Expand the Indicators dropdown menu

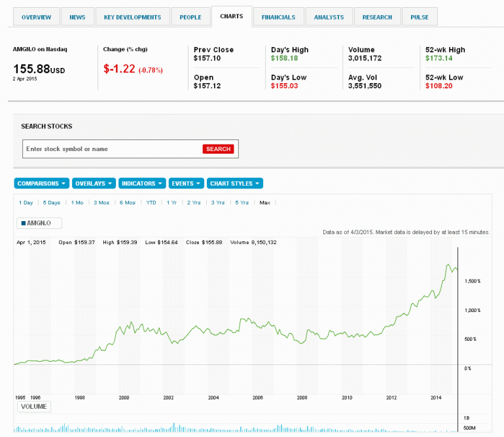142,184
